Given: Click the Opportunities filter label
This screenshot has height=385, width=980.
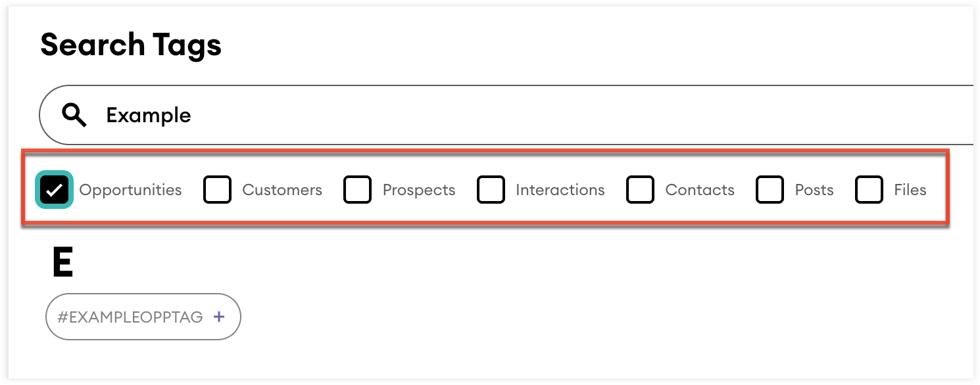Looking at the screenshot, I should click(x=130, y=190).
